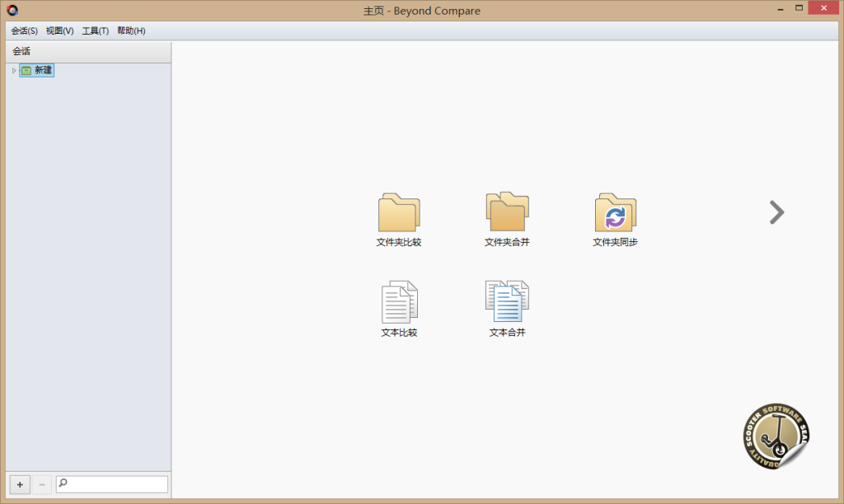This screenshot has height=504, width=844.
Task: Open the 文本比较 (Text Compare) session icon
Action: pyautogui.click(x=398, y=302)
